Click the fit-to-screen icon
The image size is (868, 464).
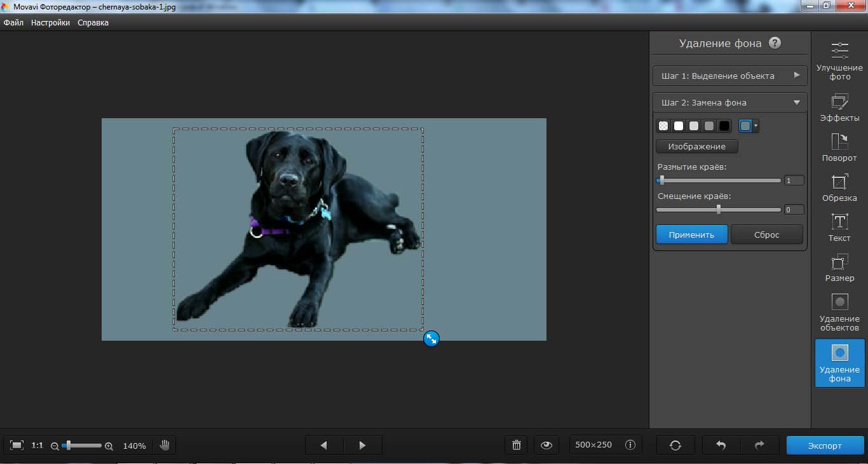(x=17, y=446)
